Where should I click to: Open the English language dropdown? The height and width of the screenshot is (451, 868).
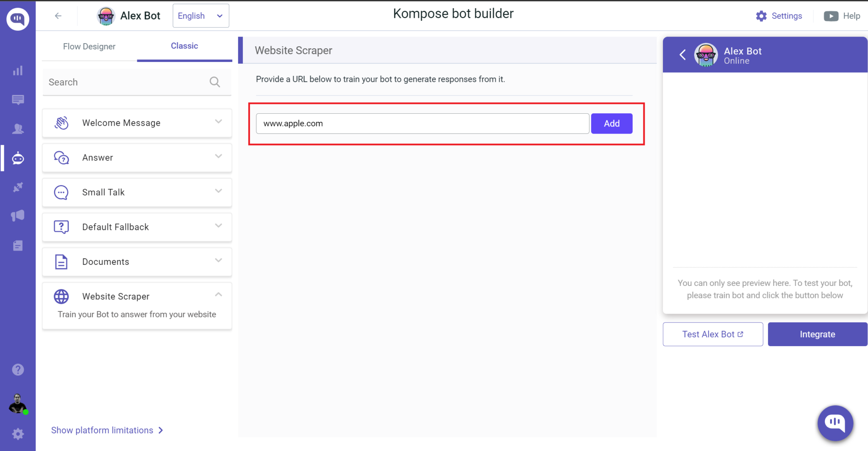(x=200, y=16)
